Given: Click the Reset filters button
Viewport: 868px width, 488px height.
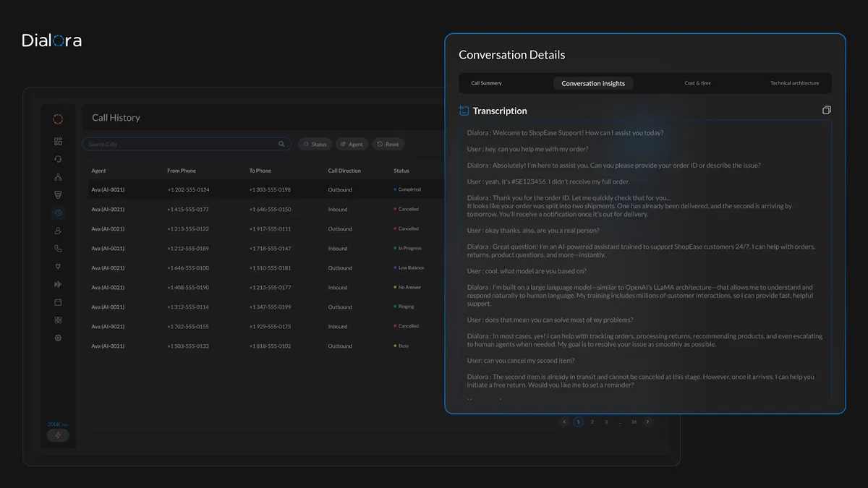Looking at the screenshot, I should point(388,144).
